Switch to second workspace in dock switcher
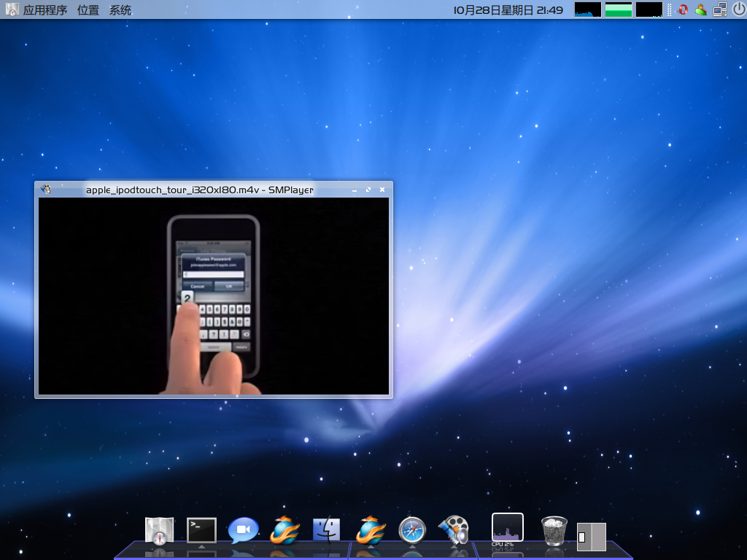 coord(599,537)
